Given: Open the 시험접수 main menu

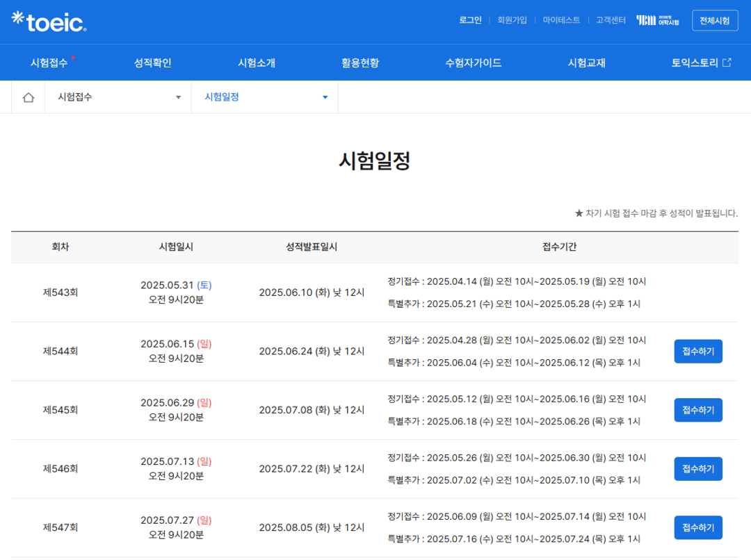Looking at the screenshot, I should pyautogui.click(x=49, y=63).
